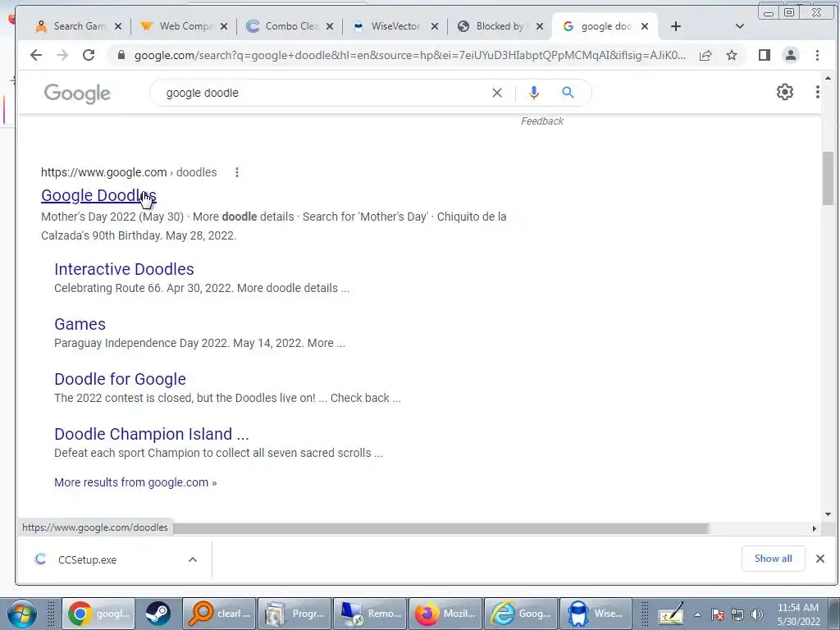Open the pen input panel icon

pyautogui.click(x=671, y=614)
